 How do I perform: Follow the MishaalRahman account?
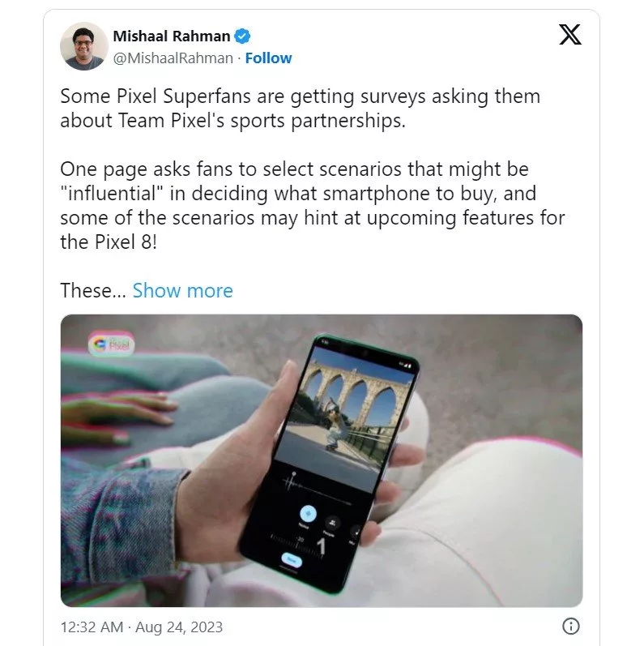pos(268,58)
